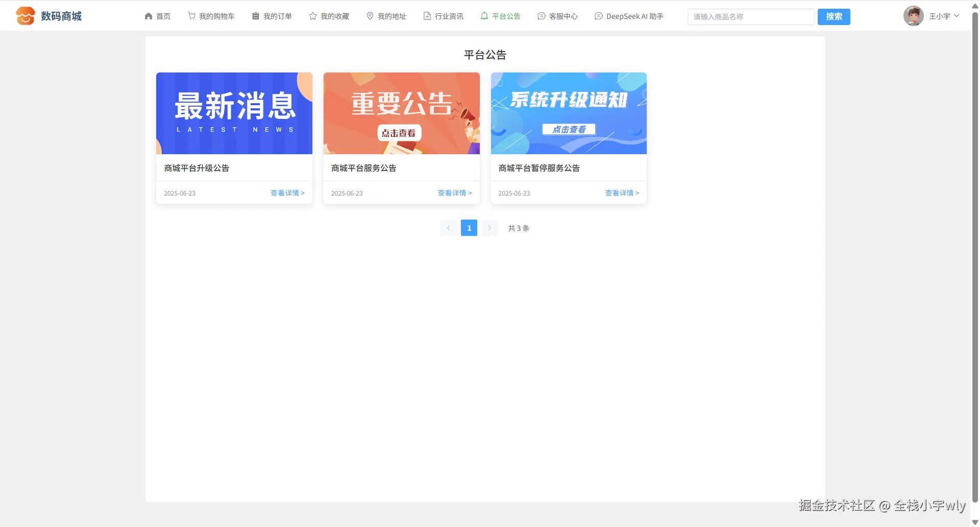Click the scrollbar down arrow

tap(975, 522)
